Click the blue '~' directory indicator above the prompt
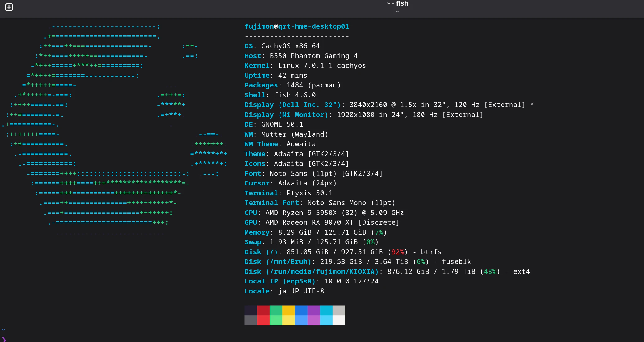644x342 pixels. click(x=3, y=330)
